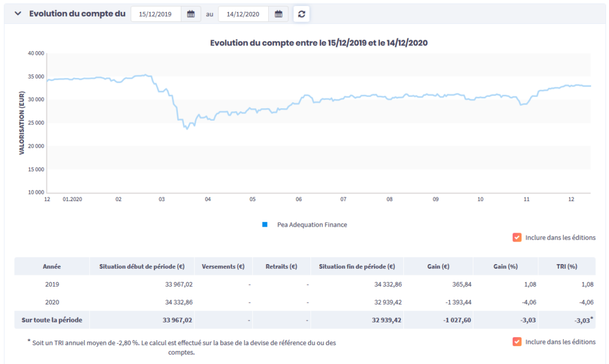Select the 2019 row in the table

coord(52,284)
